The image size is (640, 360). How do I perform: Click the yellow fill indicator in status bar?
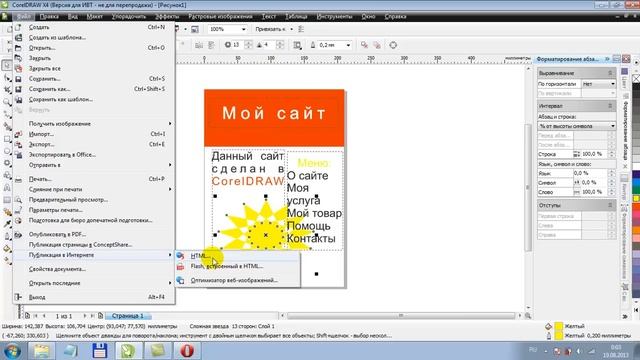pyautogui.click(x=559, y=326)
